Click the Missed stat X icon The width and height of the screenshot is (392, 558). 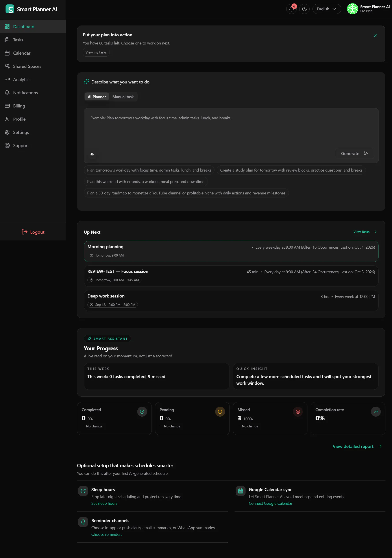pos(298,412)
